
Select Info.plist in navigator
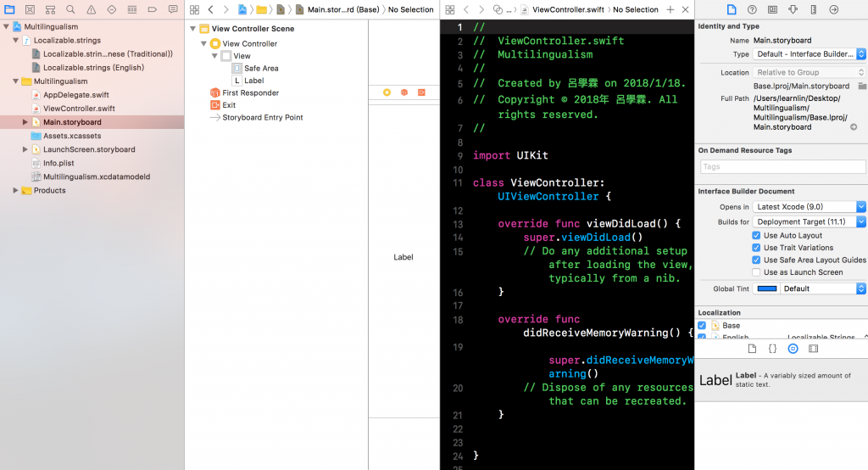coord(58,163)
